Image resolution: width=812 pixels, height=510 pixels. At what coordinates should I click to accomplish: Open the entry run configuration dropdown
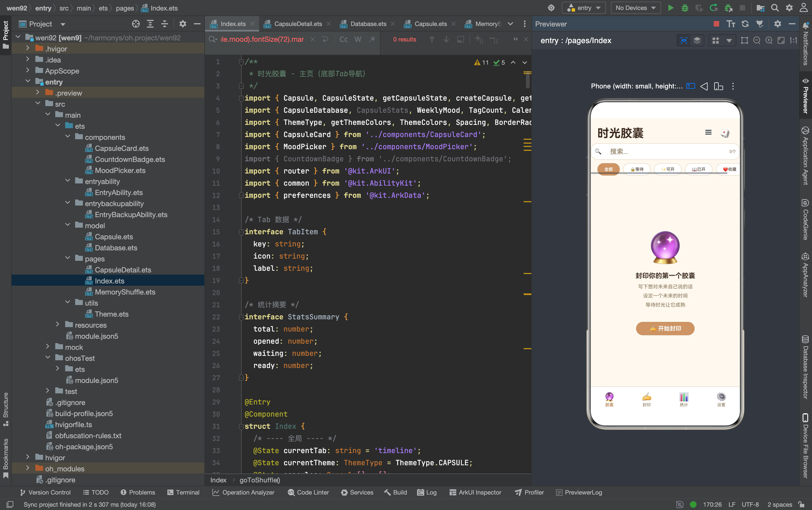[x=584, y=8]
